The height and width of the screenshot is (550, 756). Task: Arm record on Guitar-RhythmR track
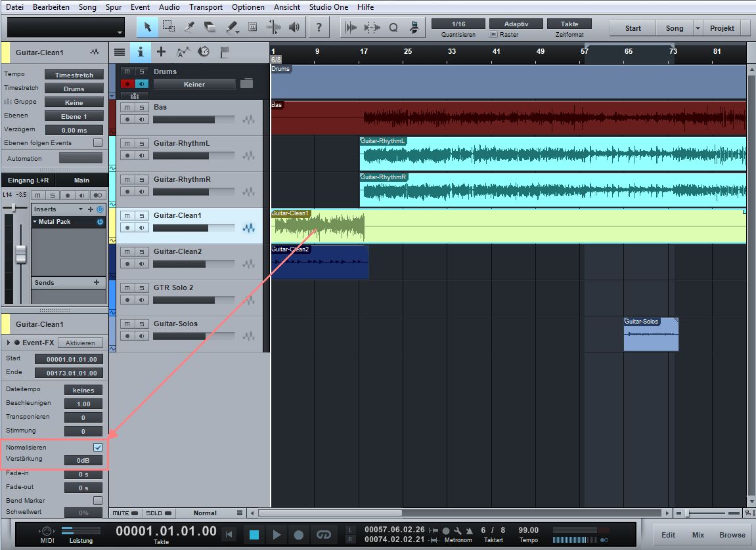(127, 192)
